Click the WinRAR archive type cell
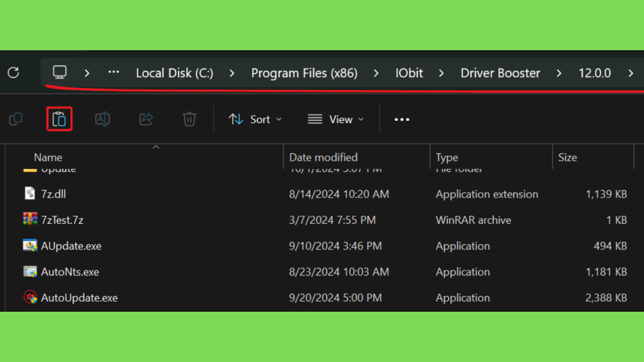 pyautogui.click(x=473, y=220)
